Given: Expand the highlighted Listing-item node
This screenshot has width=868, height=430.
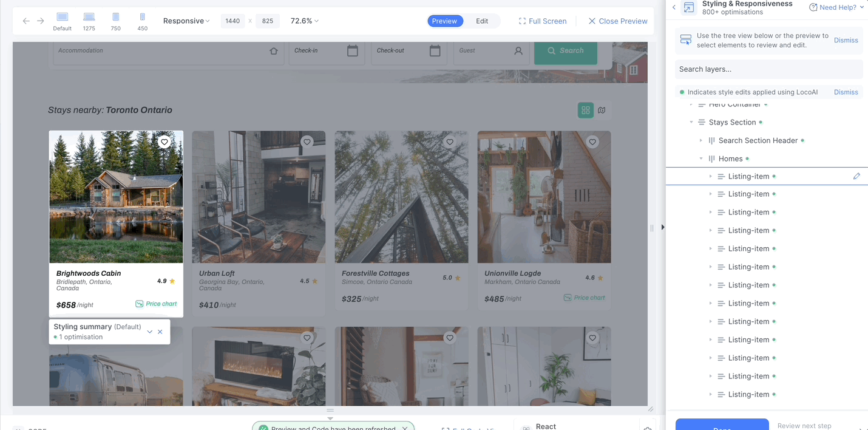Looking at the screenshot, I should [711, 176].
